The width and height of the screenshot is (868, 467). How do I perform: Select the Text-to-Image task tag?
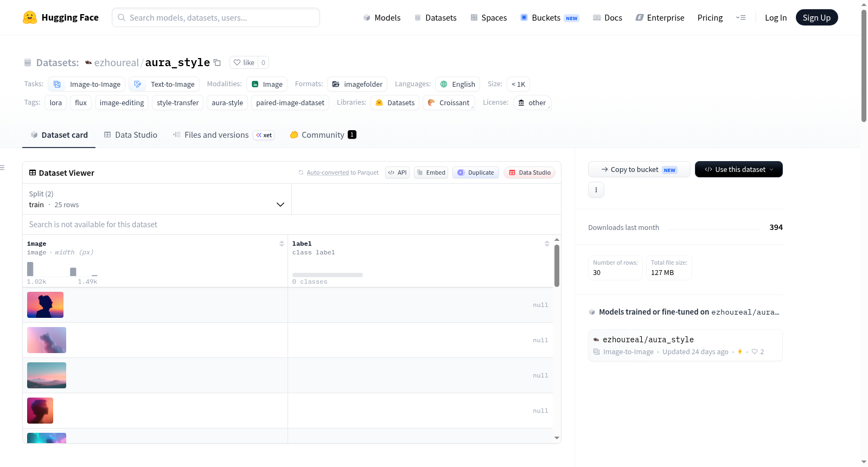point(164,84)
